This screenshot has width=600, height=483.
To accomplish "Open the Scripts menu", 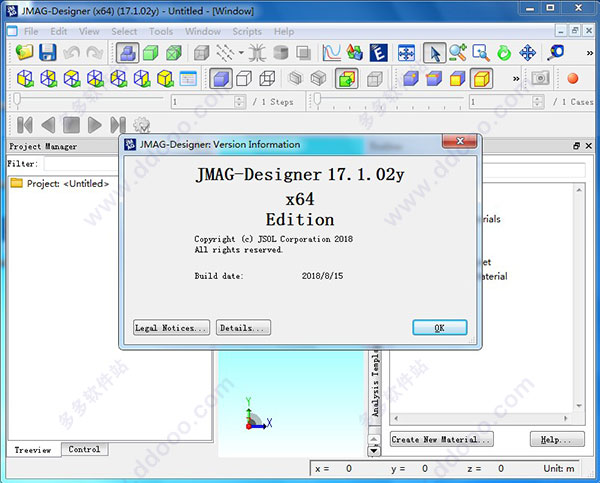I will pyautogui.click(x=247, y=31).
